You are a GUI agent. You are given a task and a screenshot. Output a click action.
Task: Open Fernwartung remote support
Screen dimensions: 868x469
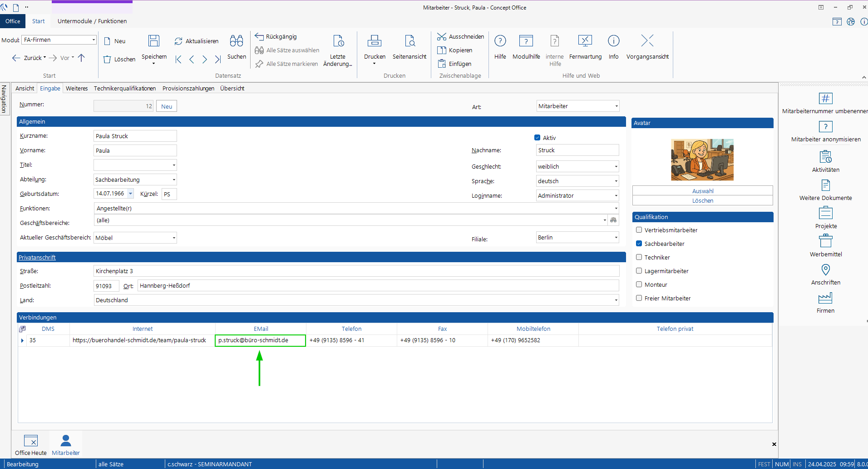pyautogui.click(x=585, y=41)
